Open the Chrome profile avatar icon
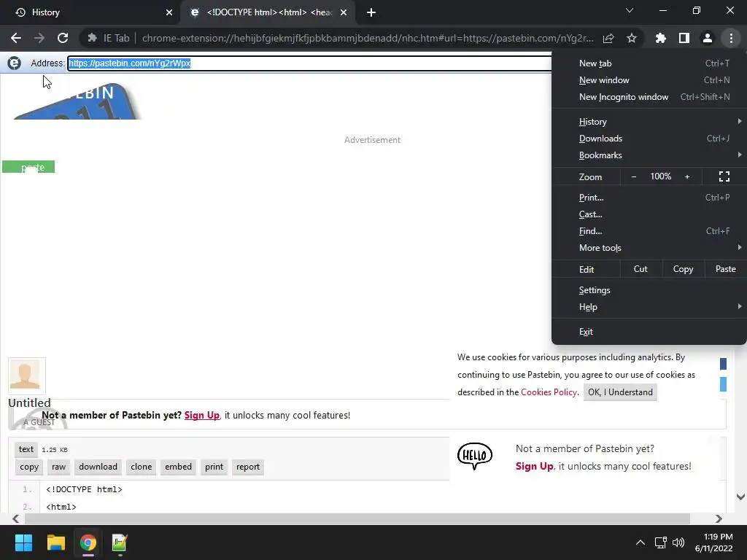 pos(708,38)
